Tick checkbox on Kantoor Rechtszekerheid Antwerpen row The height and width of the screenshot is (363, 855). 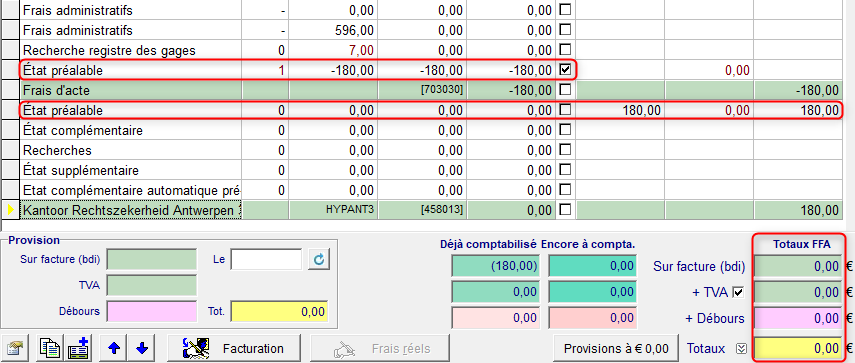coord(566,210)
